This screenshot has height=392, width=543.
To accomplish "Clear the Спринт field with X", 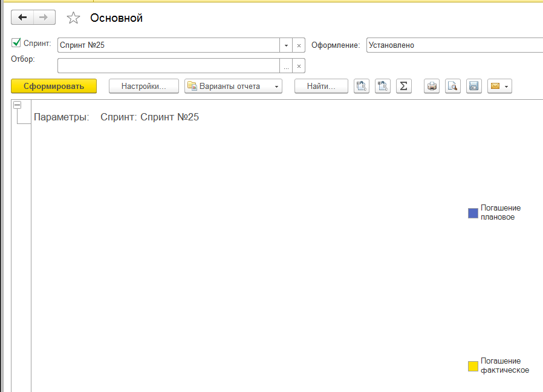I will (x=299, y=45).
